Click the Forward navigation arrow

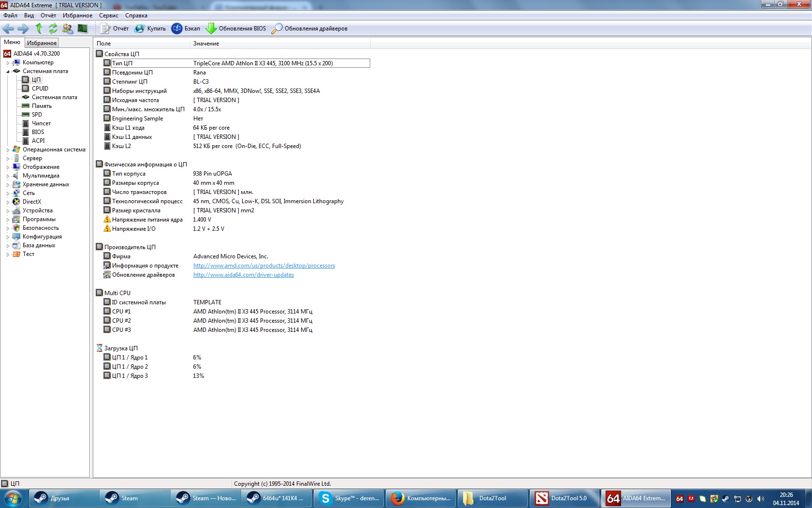[23, 29]
